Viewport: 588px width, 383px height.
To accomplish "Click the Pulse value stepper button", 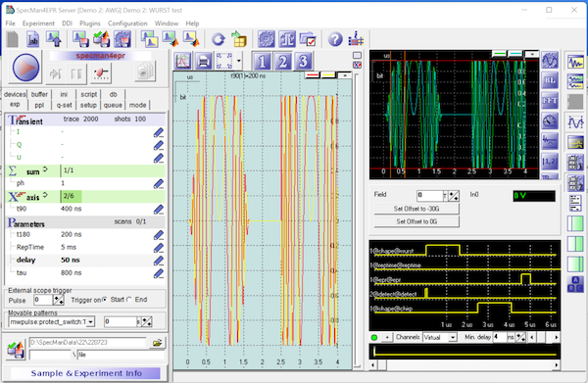I will pyautogui.click(x=59, y=300).
